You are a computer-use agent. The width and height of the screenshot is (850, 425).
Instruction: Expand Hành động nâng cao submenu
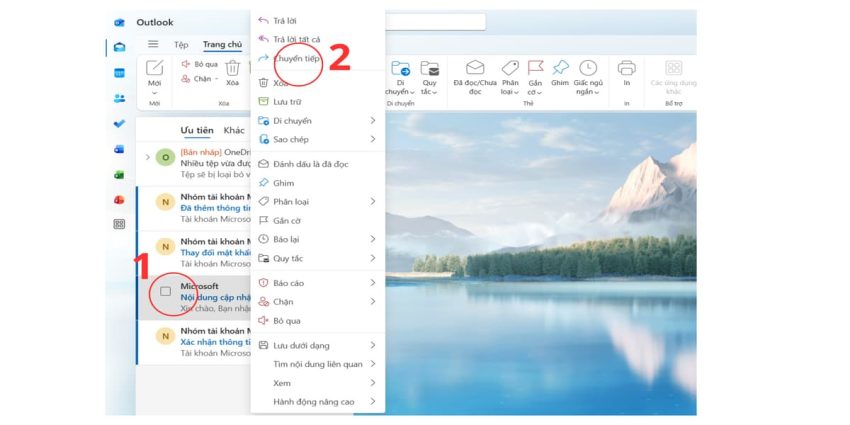318,402
